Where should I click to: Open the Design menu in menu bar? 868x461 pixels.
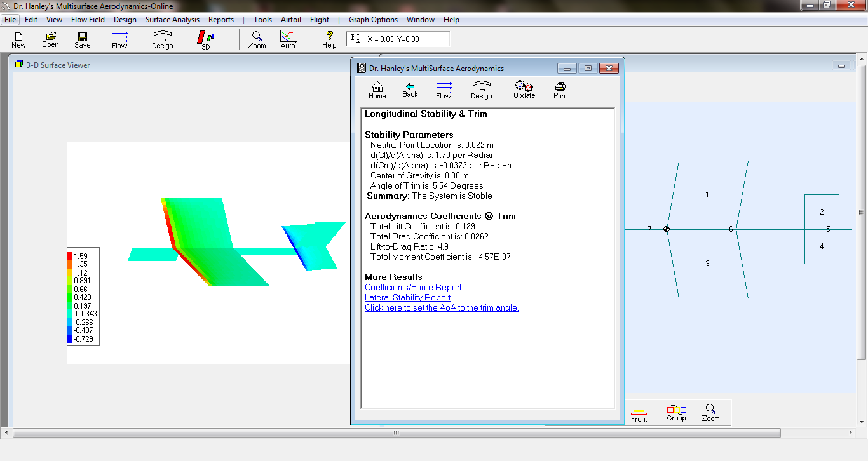(125, 20)
